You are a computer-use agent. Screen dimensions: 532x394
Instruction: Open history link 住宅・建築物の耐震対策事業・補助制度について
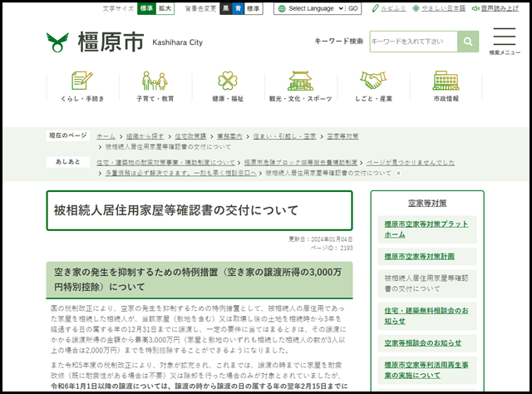point(165,163)
